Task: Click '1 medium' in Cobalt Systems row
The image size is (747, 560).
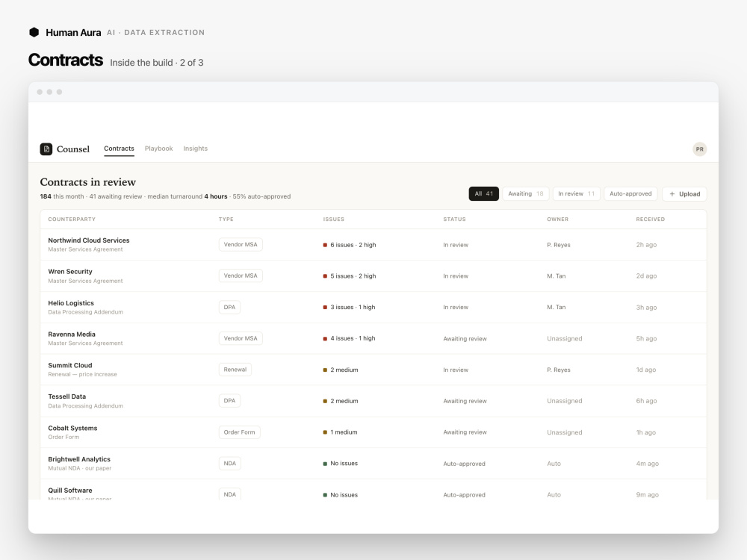Action: point(344,432)
